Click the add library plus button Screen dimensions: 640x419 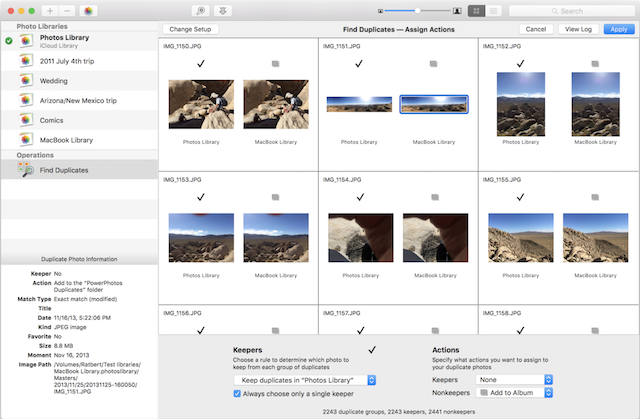coord(50,10)
